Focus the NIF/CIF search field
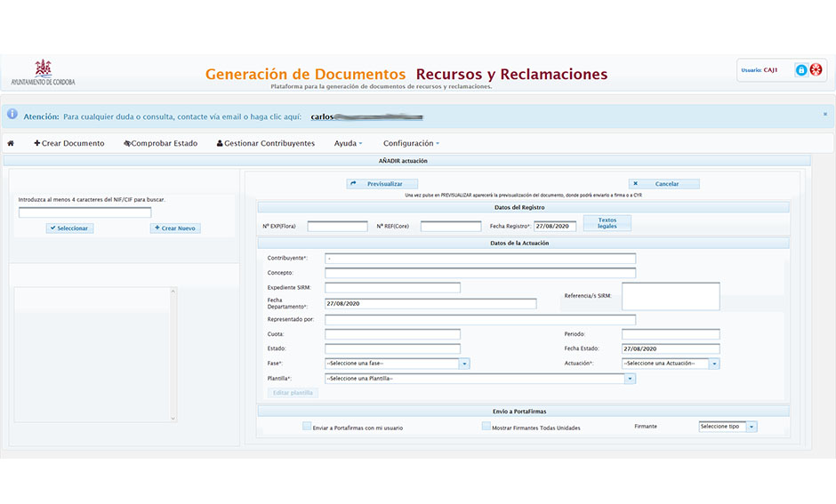The width and height of the screenshot is (836, 504). coord(85,213)
